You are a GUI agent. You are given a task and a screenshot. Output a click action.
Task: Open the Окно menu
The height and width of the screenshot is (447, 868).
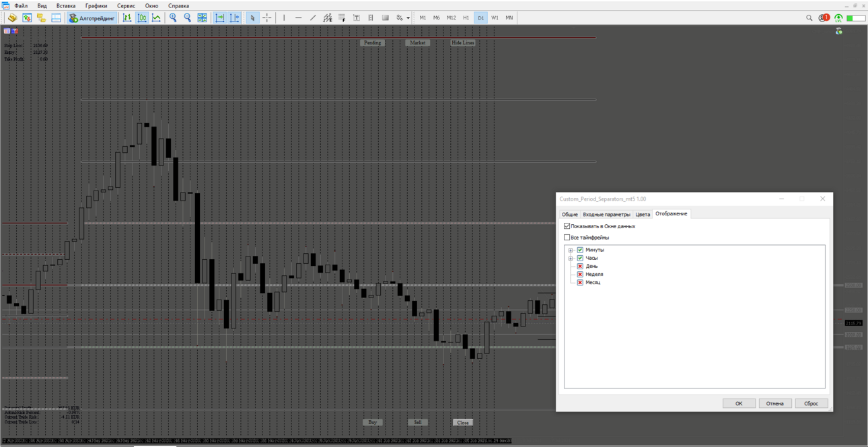click(152, 5)
